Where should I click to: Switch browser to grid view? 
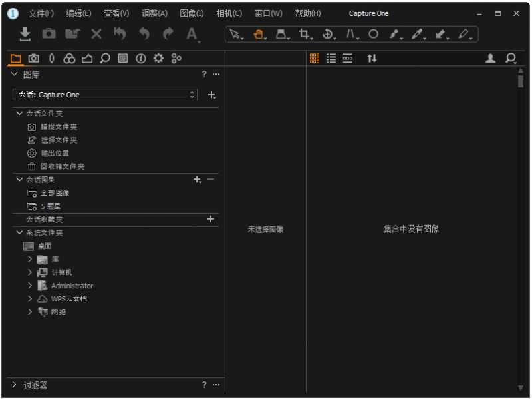[315, 59]
